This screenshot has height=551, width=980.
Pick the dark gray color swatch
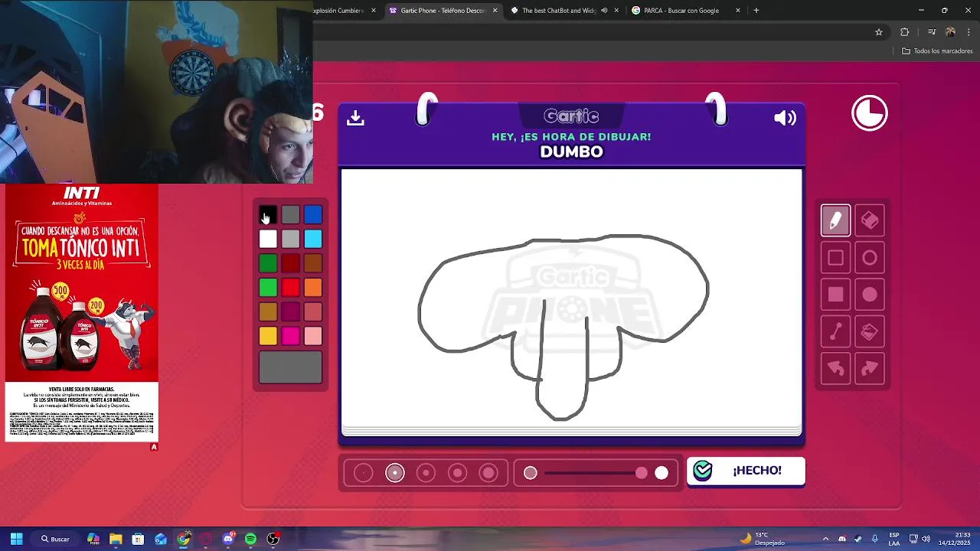(x=290, y=215)
